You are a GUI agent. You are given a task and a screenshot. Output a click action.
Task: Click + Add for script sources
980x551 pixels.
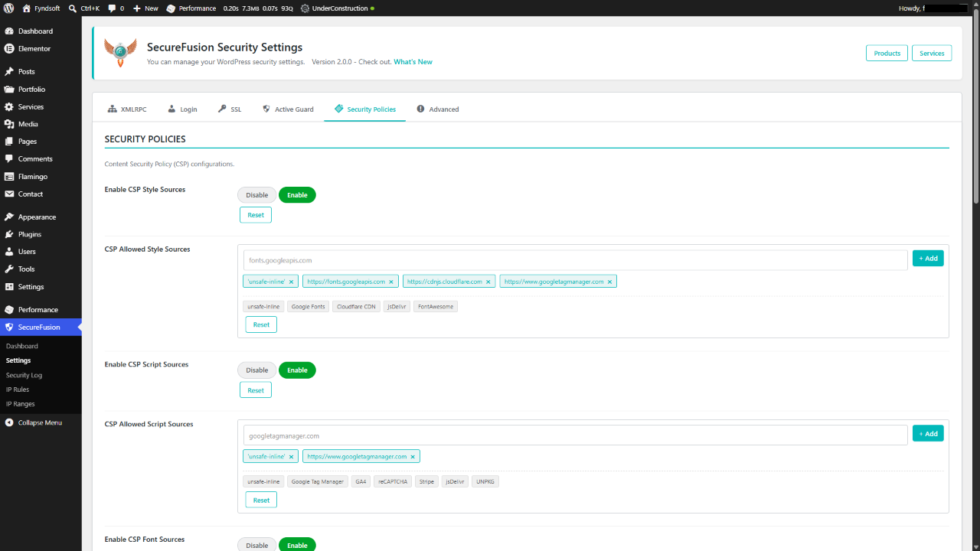click(x=928, y=434)
